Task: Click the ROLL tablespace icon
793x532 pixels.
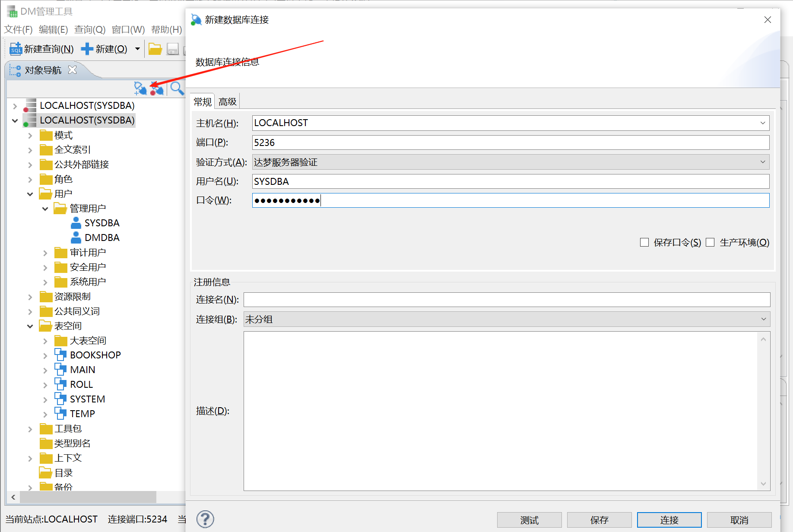Action: tap(60, 384)
